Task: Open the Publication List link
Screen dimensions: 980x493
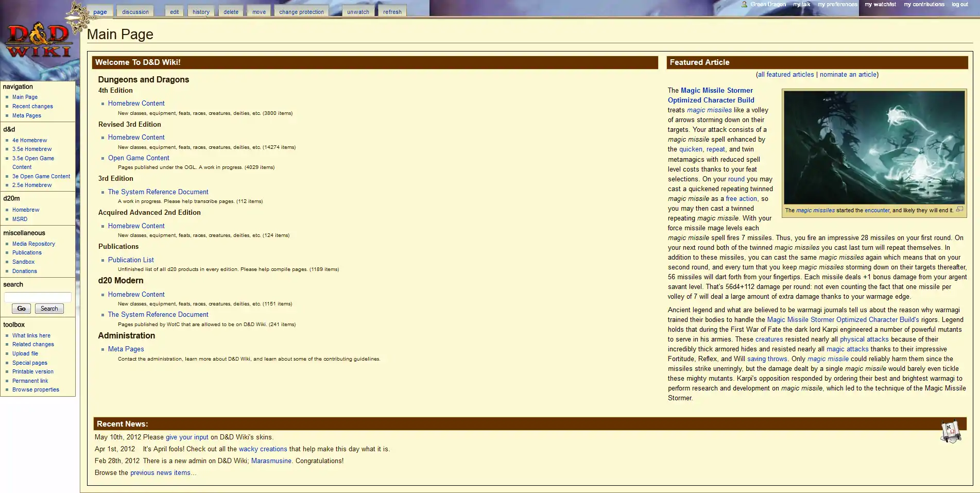Action: click(131, 260)
